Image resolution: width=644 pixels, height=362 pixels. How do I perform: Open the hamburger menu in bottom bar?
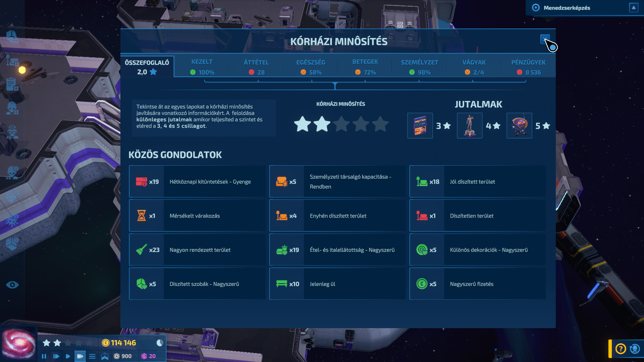click(92, 356)
